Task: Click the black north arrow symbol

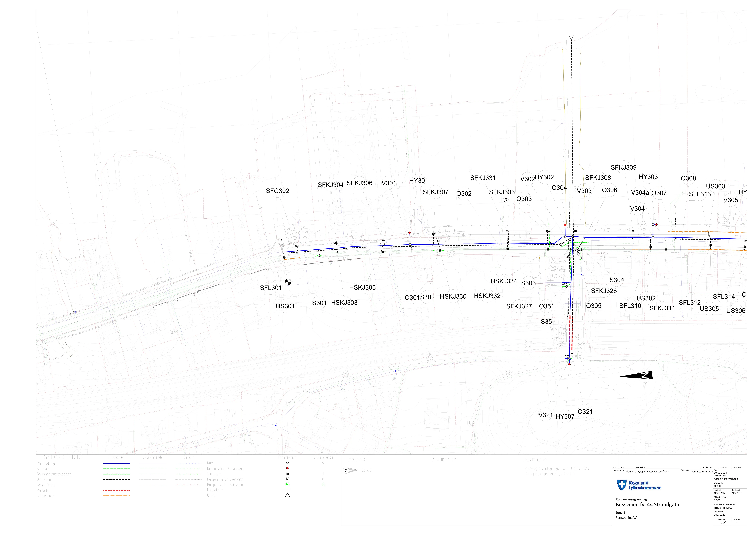Action: click(x=636, y=375)
